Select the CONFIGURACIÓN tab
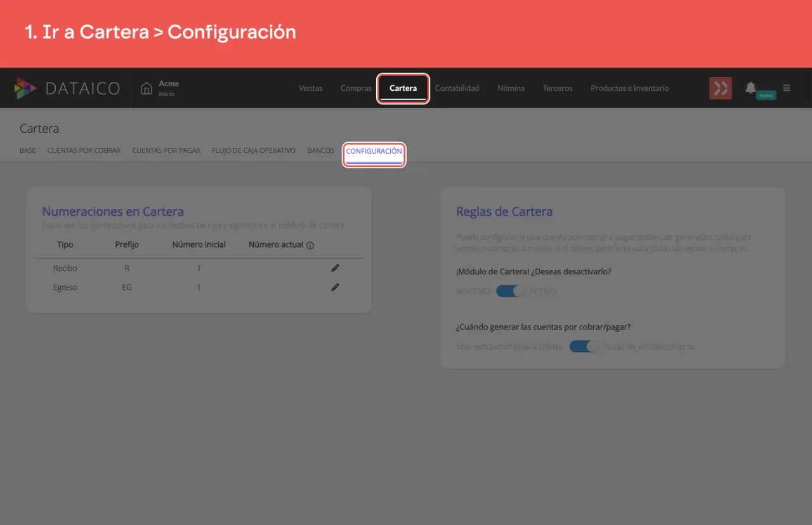 click(374, 152)
